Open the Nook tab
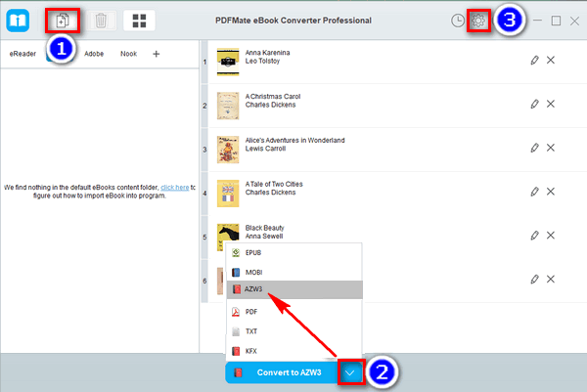This screenshot has height=392, width=587. 128,54
